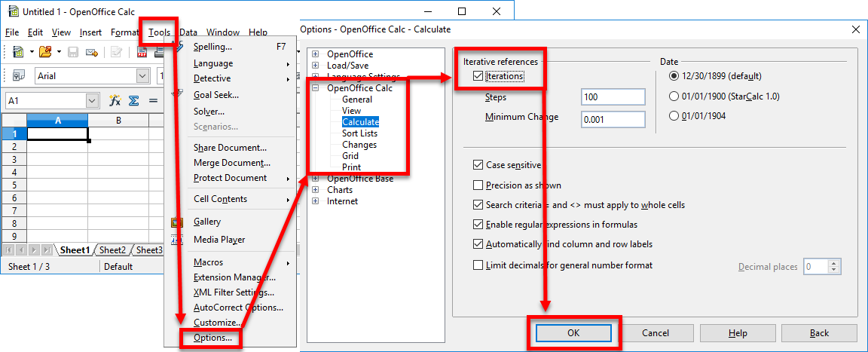868x352 pixels.
Task: Expand the Load/Save tree node
Action: [x=316, y=66]
